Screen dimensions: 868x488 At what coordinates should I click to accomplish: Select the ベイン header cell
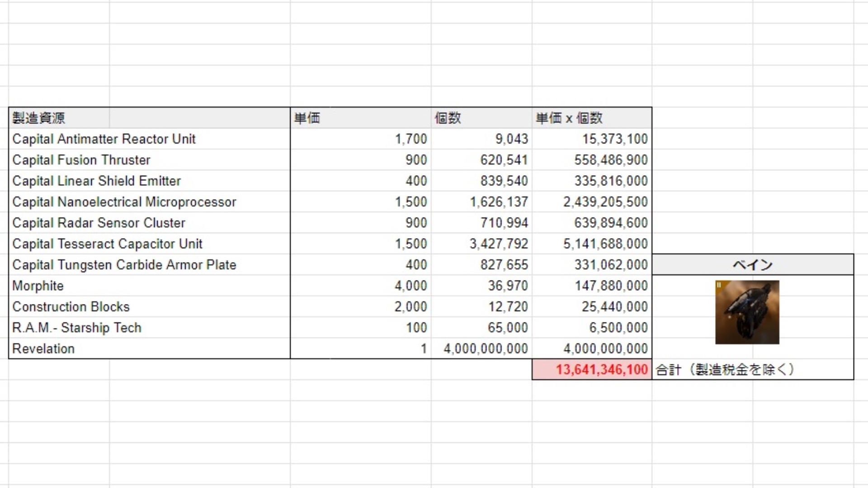click(753, 265)
